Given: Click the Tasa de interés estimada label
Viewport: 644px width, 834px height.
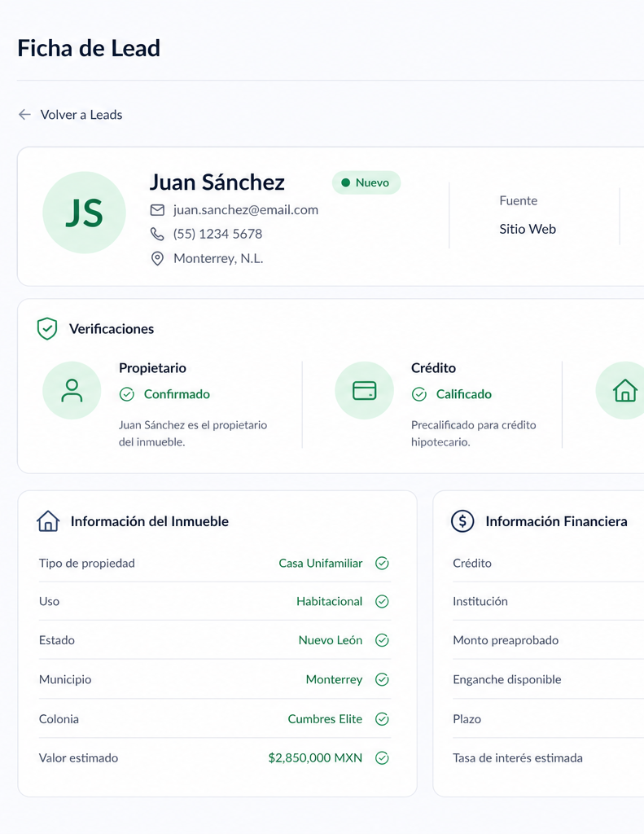Looking at the screenshot, I should click(x=518, y=758).
